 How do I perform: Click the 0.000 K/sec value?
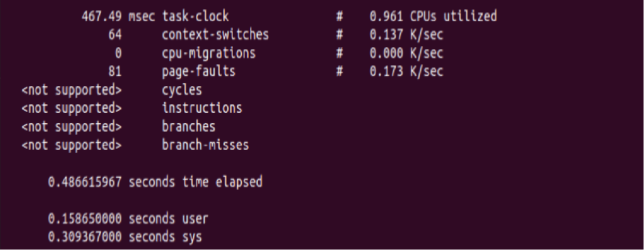(407, 53)
